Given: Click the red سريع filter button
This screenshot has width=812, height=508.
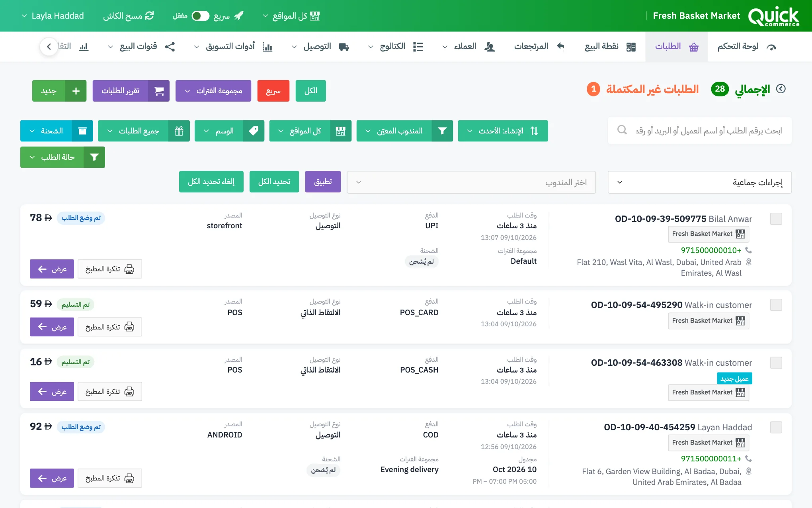Looking at the screenshot, I should [x=273, y=91].
